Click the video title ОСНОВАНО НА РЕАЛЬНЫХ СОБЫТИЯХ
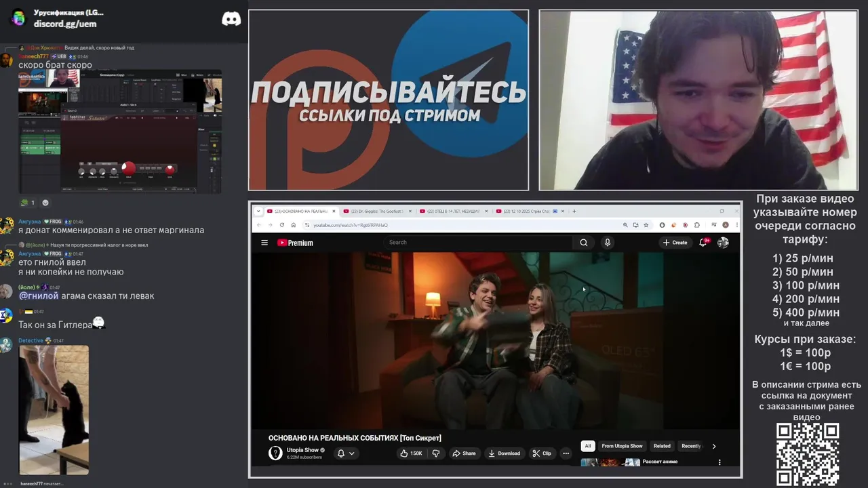Screen dimensions: 868x488 click(x=355, y=438)
